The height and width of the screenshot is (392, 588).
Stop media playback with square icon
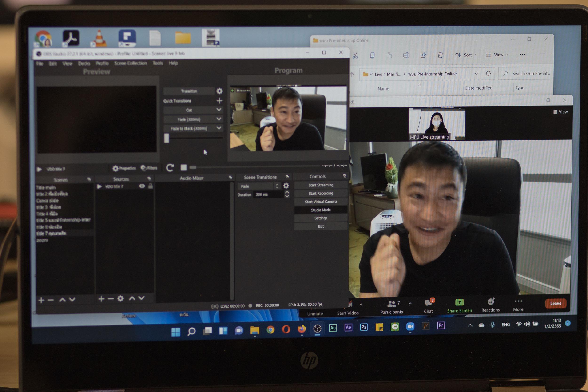click(184, 167)
